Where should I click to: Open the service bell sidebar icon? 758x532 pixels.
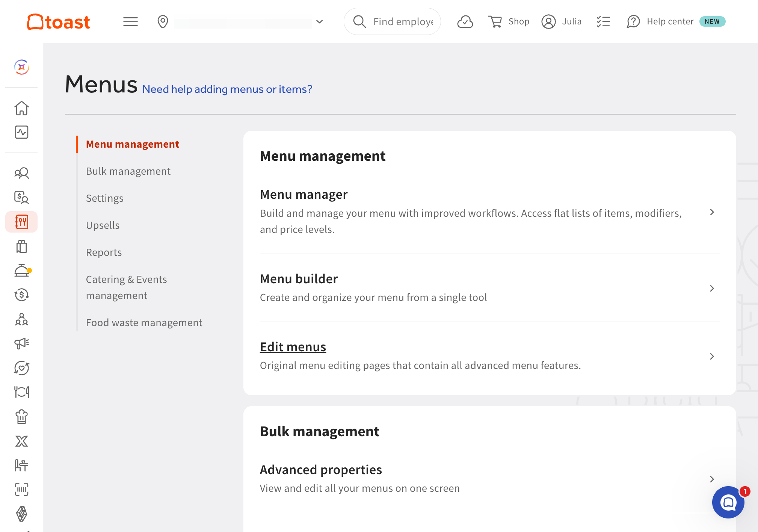click(x=23, y=271)
